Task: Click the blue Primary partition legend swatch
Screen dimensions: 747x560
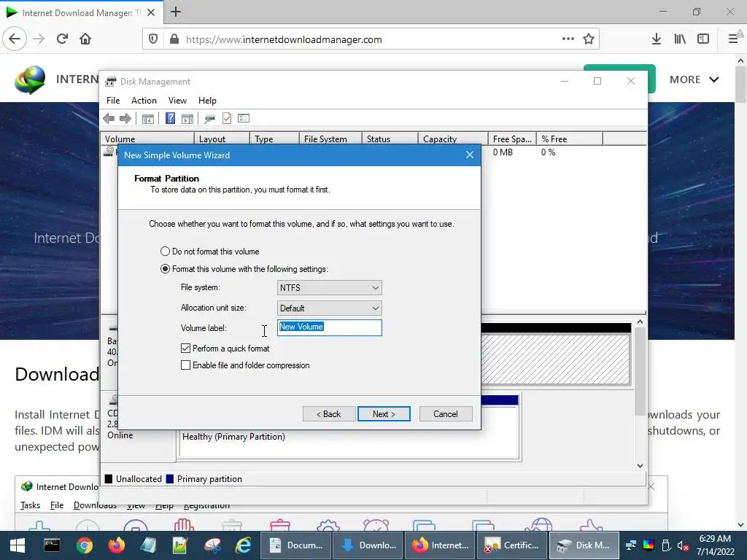Action: click(169, 479)
